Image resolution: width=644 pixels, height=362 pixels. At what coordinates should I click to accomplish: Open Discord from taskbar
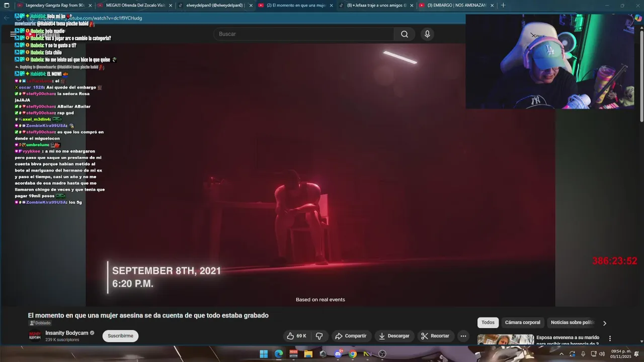[338, 354]
